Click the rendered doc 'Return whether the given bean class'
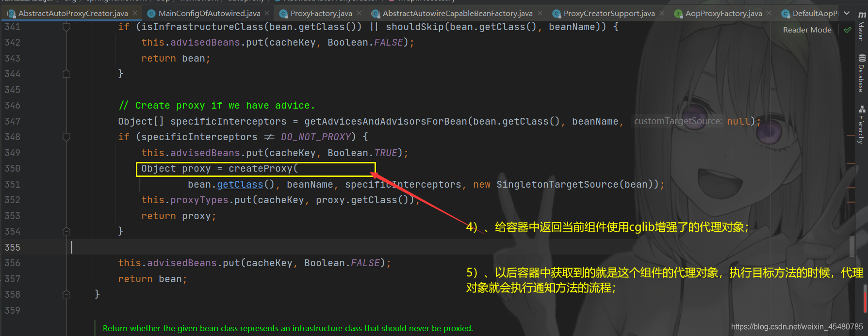 pos(288,328)
